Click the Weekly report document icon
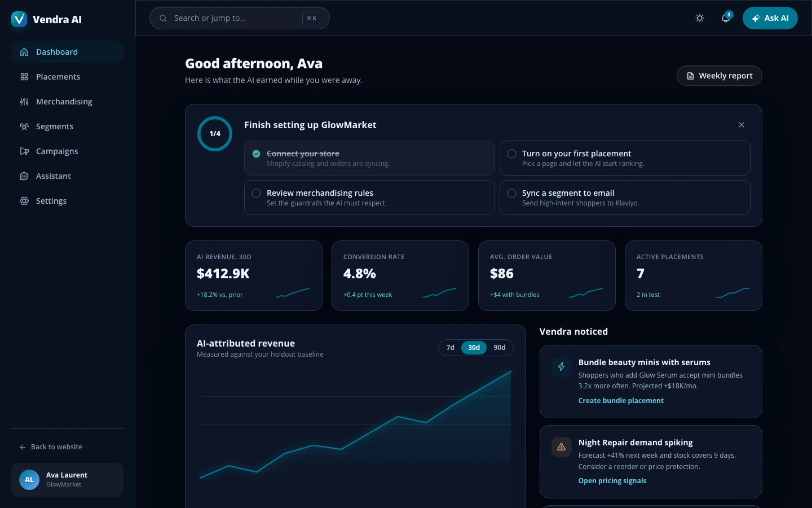 click(690, 76)
